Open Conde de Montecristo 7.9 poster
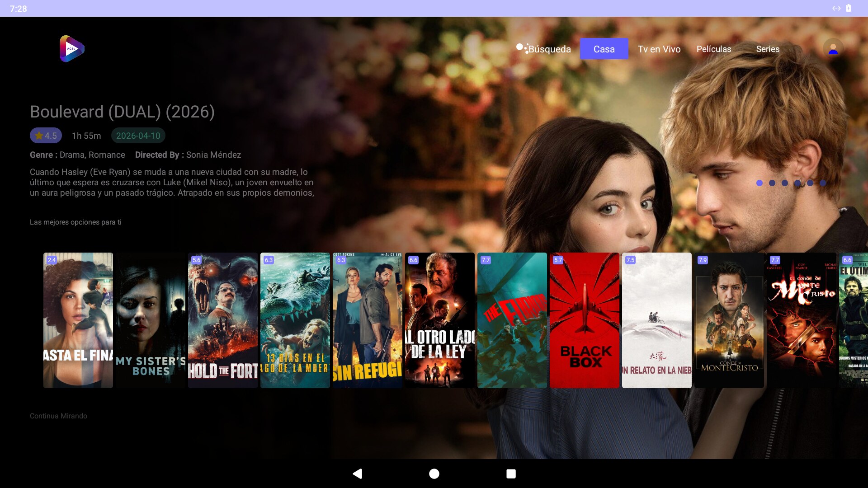This screenshot has width=868, height=488. [729, 320]
